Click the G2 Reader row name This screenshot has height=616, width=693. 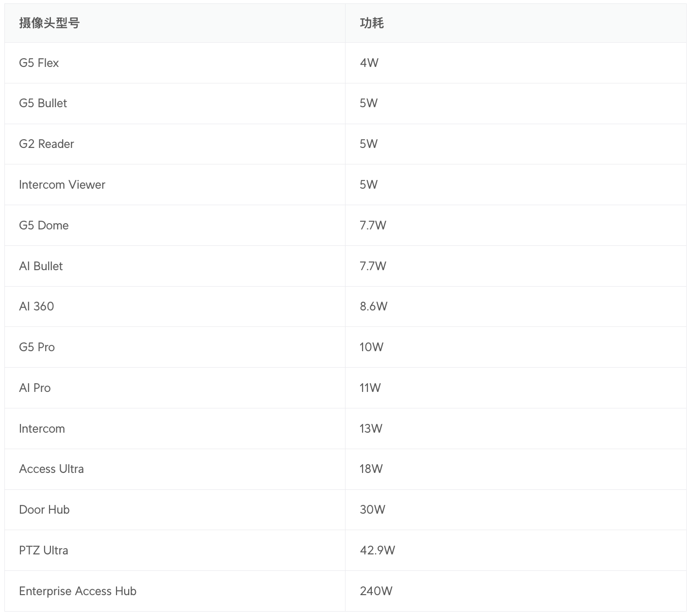[x=47, y=144]
